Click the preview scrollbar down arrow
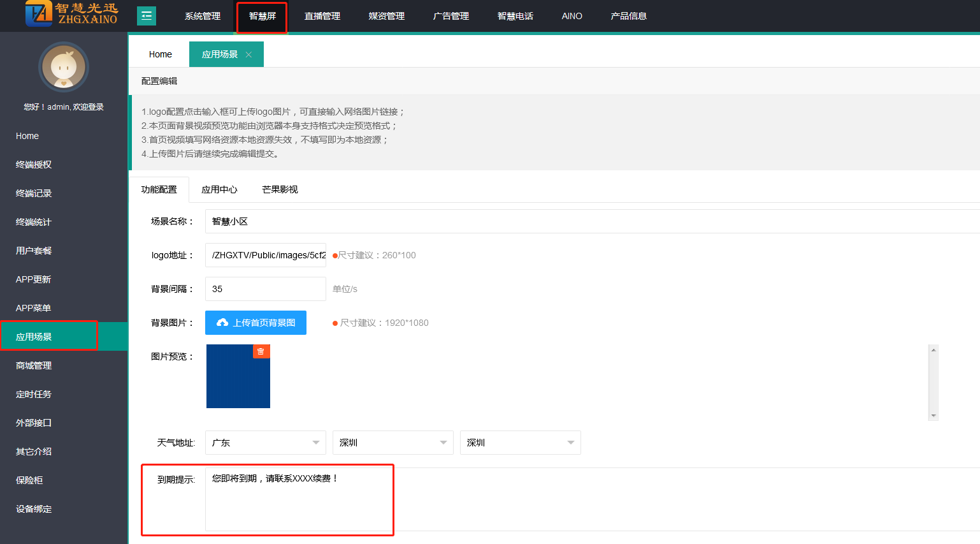Screen dimensions: 980x544 tap(933, 416)
